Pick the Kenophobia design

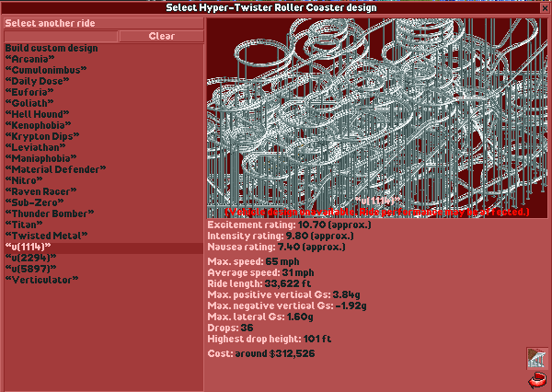tap(103, 125)
